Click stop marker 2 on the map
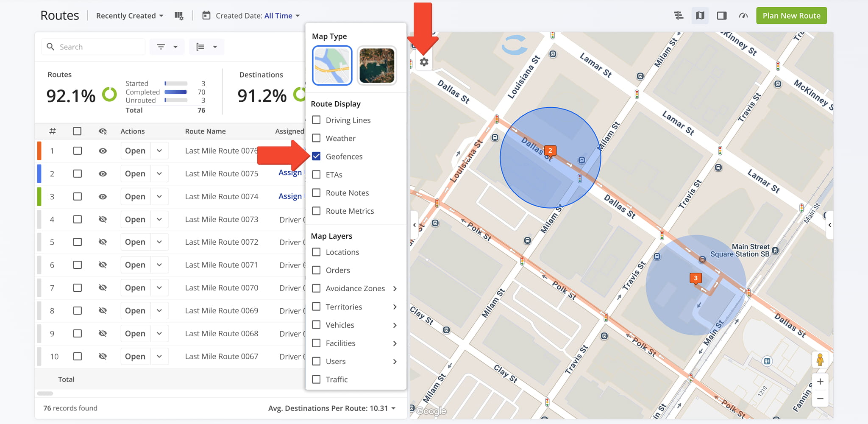 pos(550,151)
